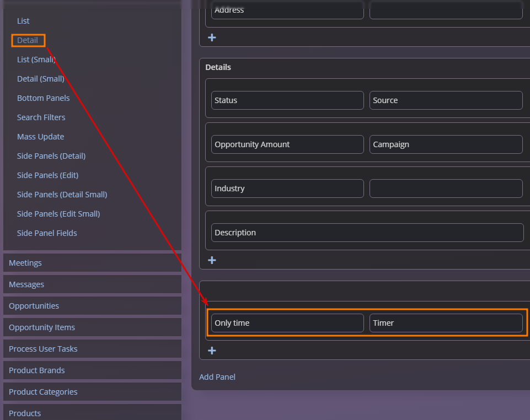Select the Timer field cell
The width and height of the screenshot is (530, 420).
(x=446, y=323)
